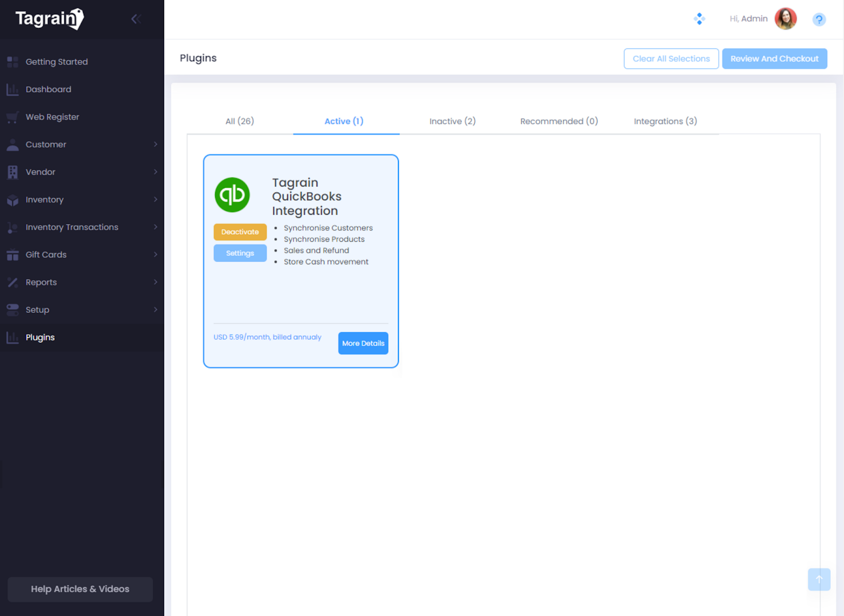Screen dimensions: 844x616
Task: Click the Admin profile avatar
Action: (785, 19)
